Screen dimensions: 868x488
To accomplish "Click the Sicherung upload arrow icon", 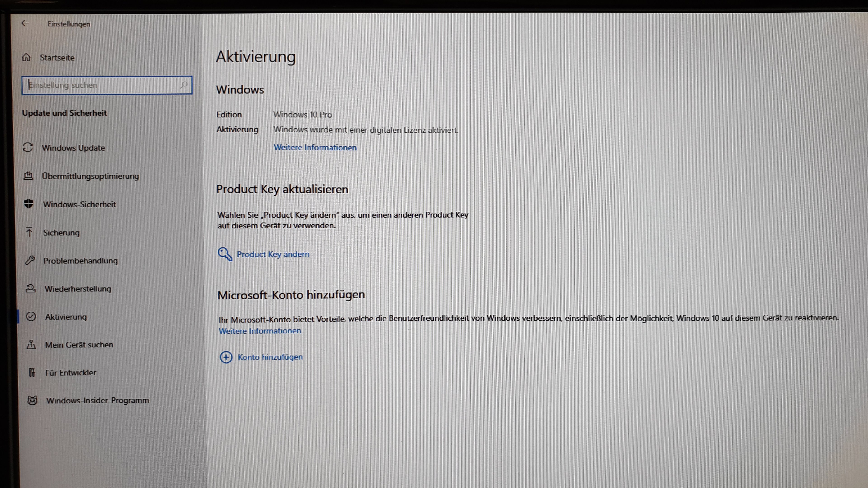I will point(29,232).
